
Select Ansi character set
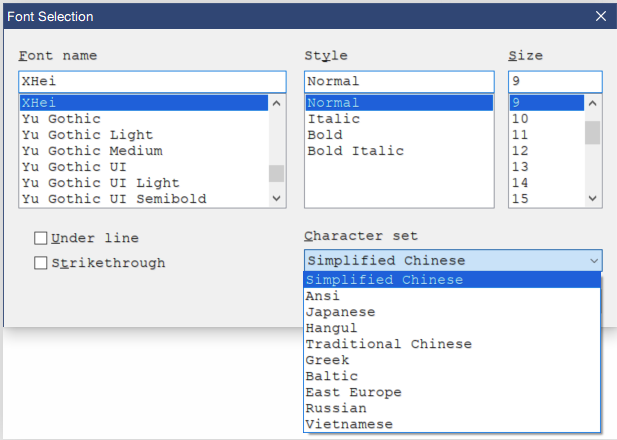click(323, 296)
